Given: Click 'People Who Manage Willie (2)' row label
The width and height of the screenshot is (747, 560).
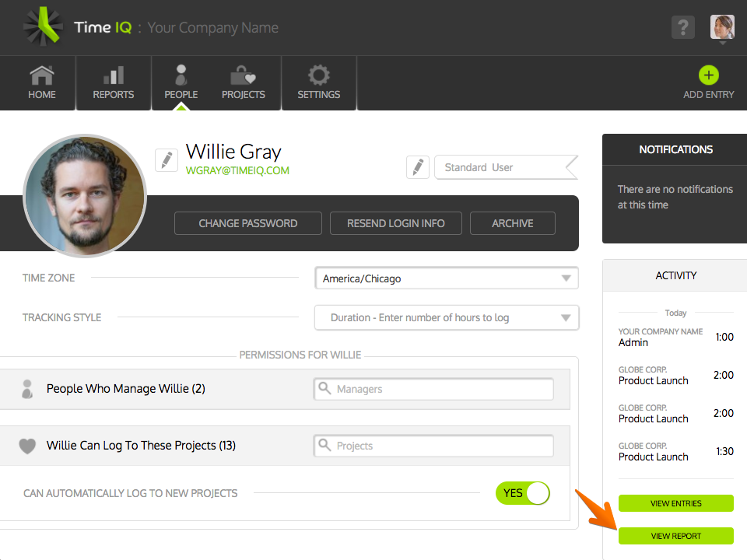Looking at the screenshot, I should [126, 389].
